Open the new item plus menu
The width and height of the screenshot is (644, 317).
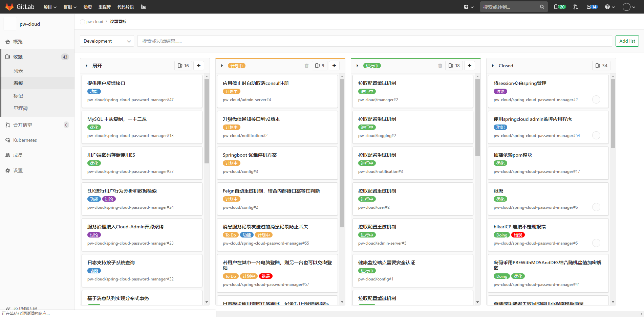468,7
